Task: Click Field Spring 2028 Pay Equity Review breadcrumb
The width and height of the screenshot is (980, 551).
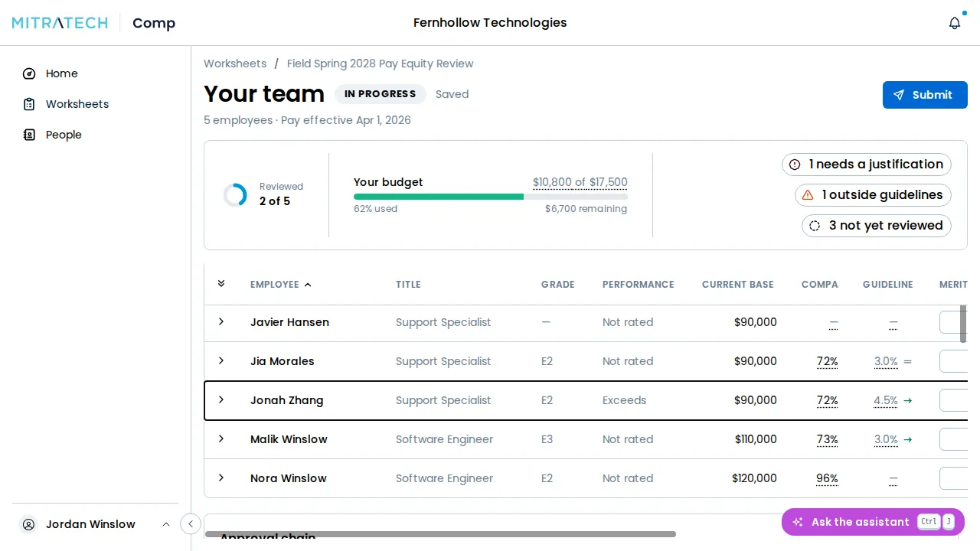Action: click(380, 64)
